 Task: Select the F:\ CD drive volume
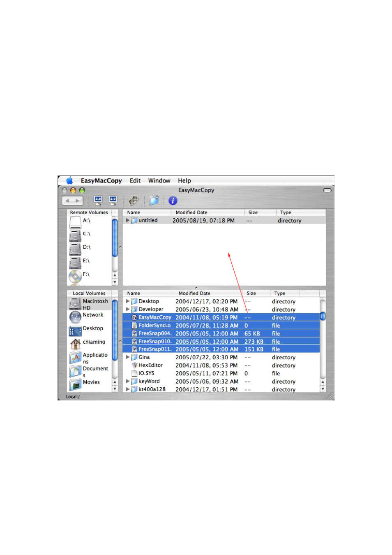tap(76, 276)
